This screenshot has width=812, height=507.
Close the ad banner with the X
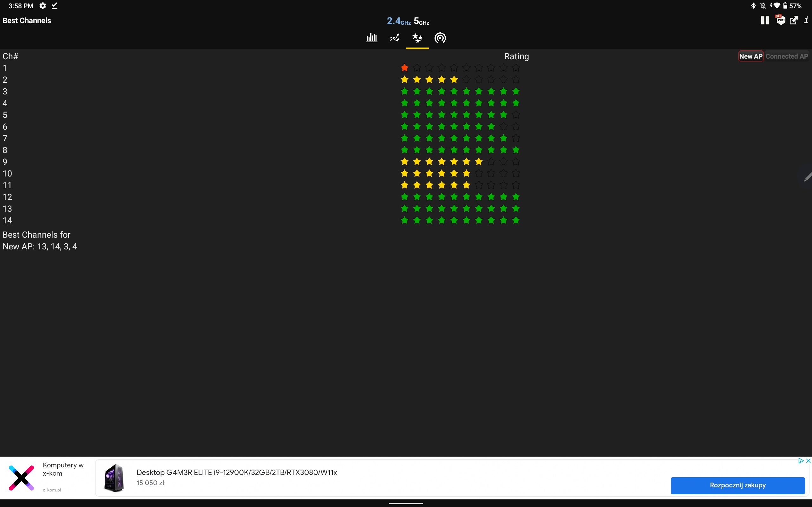[x=808, y=461]
